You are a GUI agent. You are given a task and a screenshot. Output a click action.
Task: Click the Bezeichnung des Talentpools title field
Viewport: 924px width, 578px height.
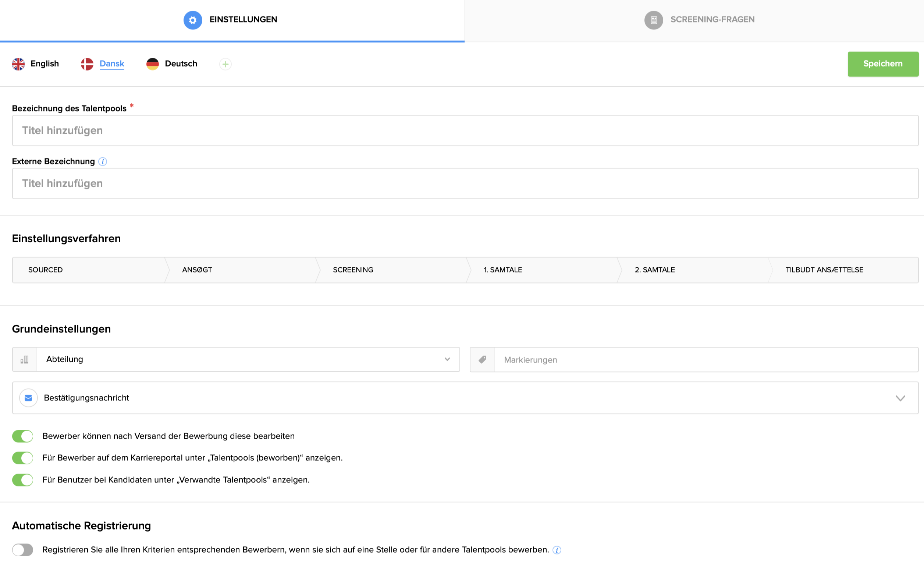(x=465, y=131)
